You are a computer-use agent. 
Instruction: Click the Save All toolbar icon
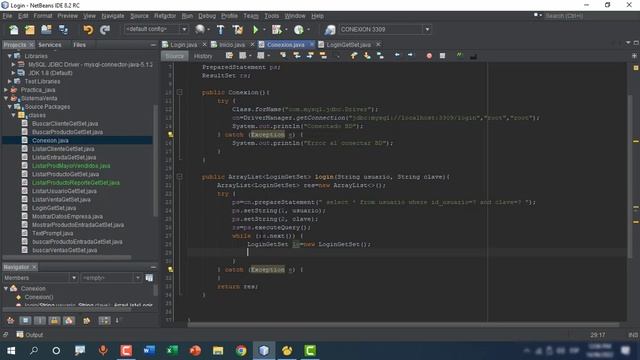pyautogui.click(x=63, y=29)
